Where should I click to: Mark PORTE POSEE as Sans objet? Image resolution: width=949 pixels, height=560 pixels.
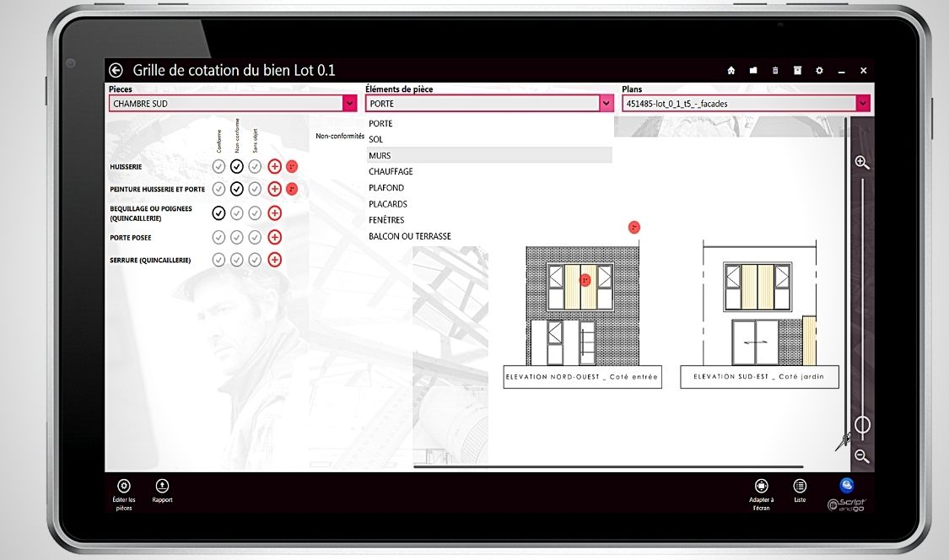[x=255, y=238]
